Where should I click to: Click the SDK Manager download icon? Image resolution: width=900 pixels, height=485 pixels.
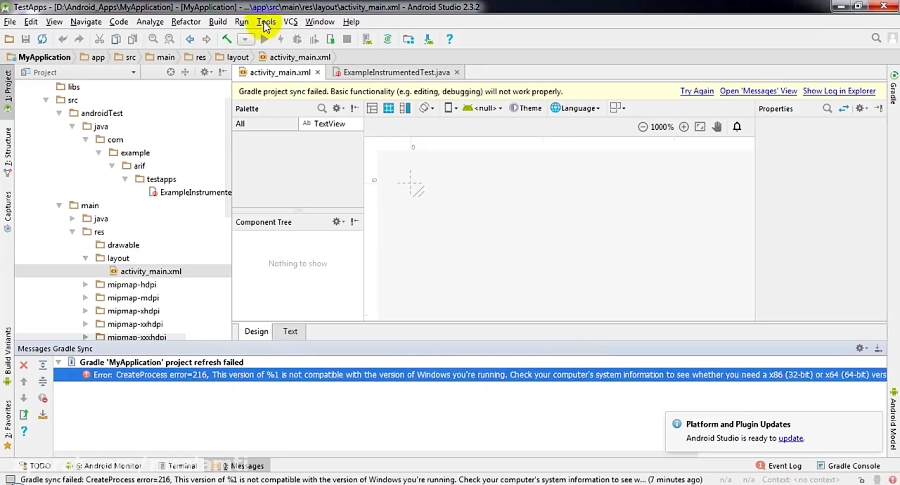coord(429,39)
